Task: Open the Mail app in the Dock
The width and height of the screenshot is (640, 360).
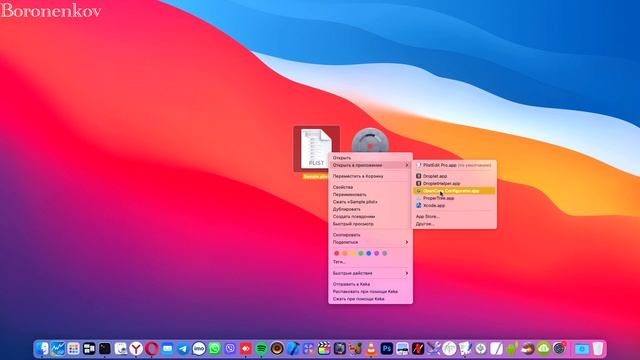Action: click(167, 349)
